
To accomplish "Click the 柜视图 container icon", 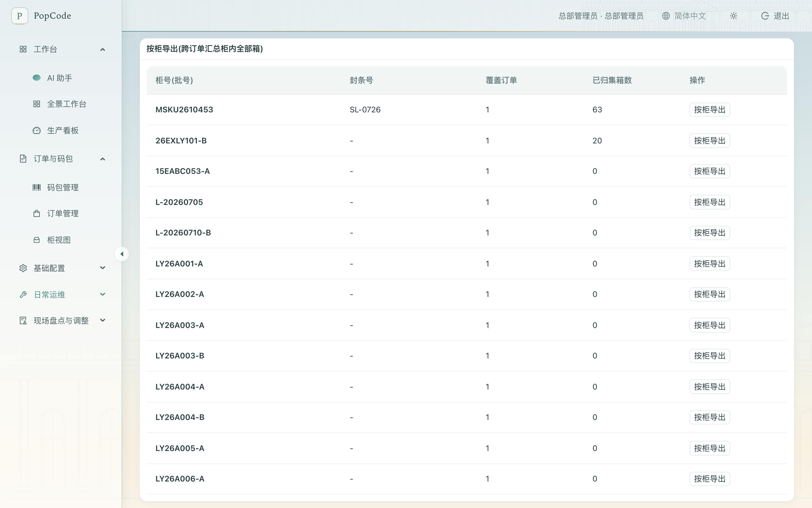I will tap(37, 240).
